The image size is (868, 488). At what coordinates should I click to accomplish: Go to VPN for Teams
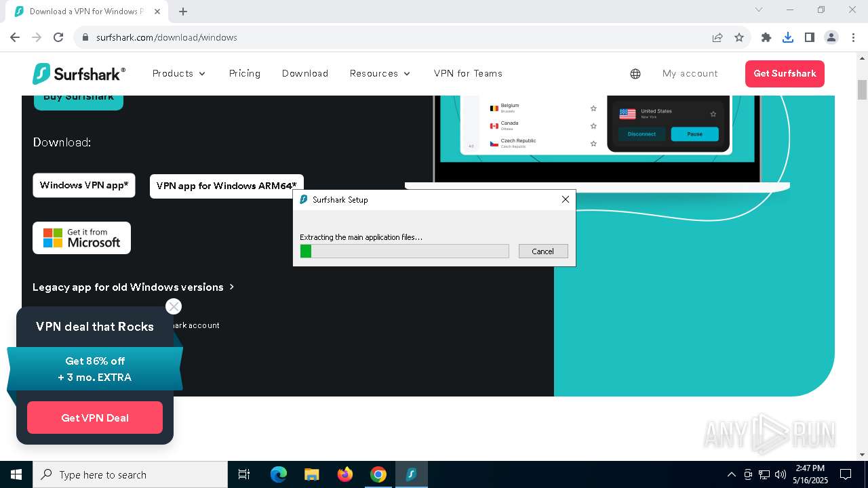pos(468,73)
